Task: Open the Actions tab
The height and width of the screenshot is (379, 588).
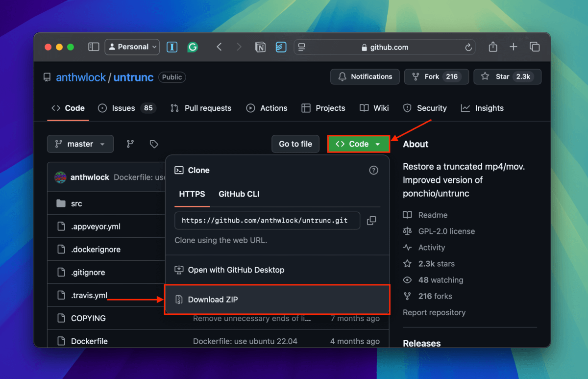Action: 267,108
